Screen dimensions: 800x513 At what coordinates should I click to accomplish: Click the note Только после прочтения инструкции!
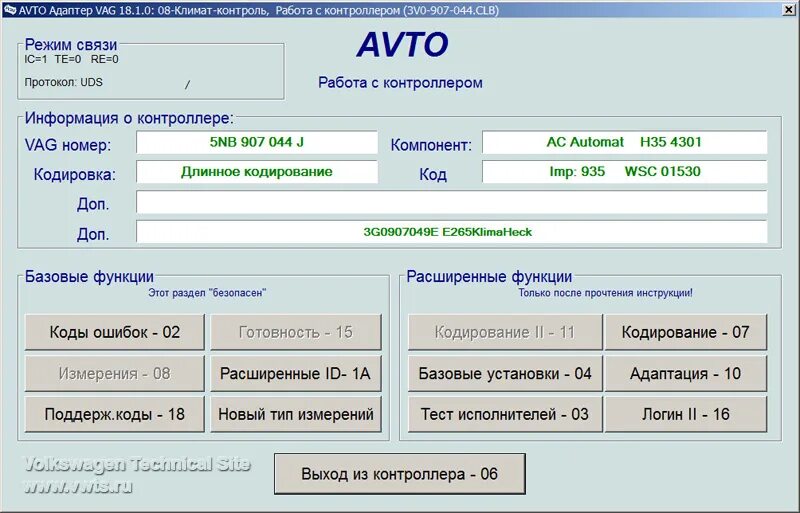pos(606,293)
